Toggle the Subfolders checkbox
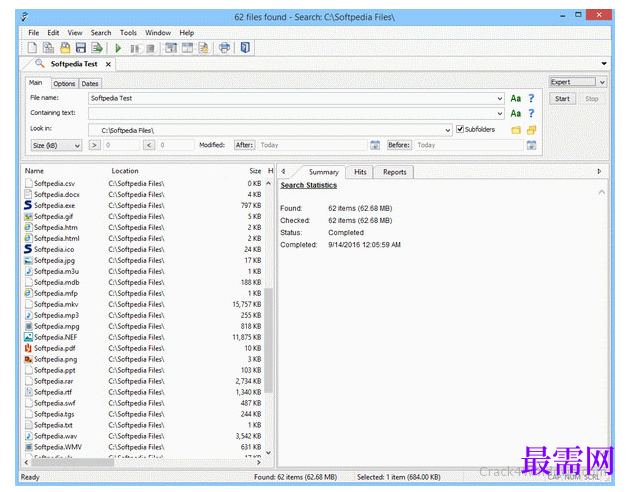Image resolution: width=633 pixels, height=492 pixels. [x=460, y=129]
